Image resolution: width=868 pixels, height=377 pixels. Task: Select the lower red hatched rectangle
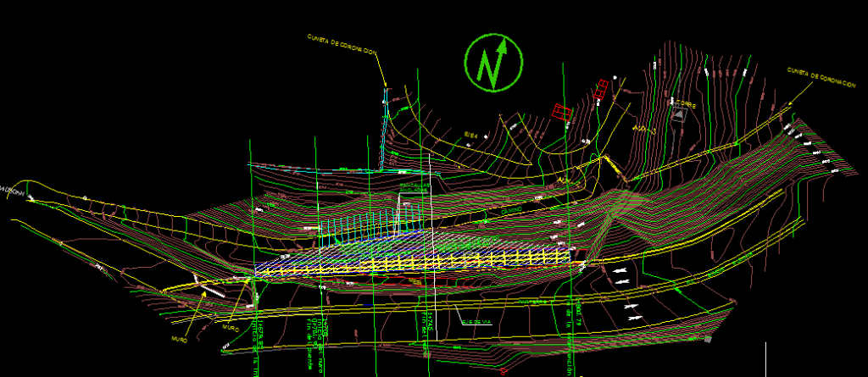561,111
